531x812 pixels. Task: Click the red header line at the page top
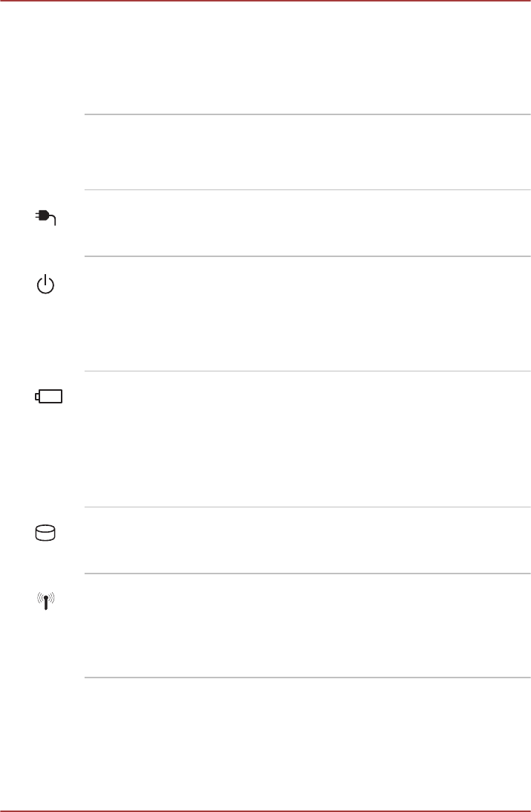(265, 2)
